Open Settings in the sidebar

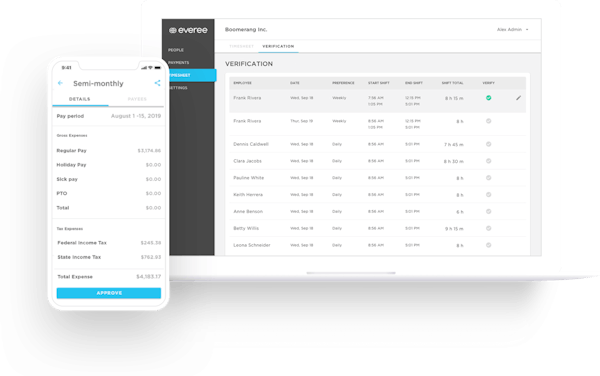coord(178,88)
